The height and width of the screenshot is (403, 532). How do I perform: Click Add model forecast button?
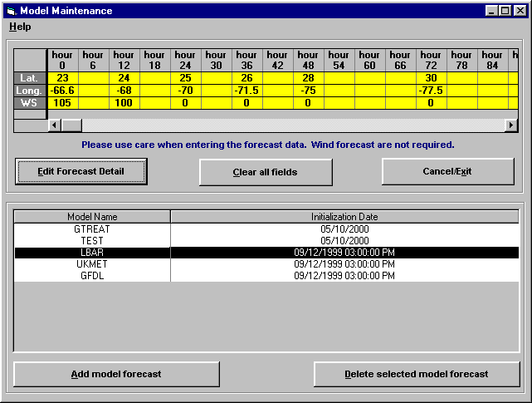pos(116,374)
